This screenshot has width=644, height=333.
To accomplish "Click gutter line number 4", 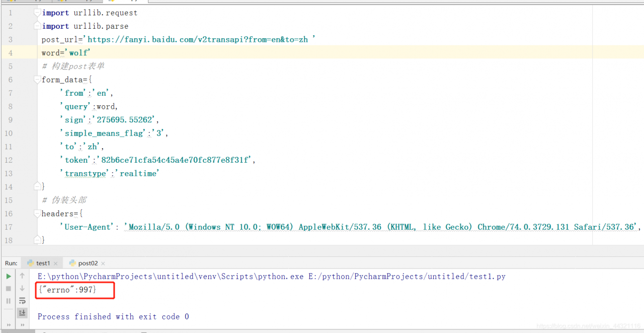I will coord(11,53).
